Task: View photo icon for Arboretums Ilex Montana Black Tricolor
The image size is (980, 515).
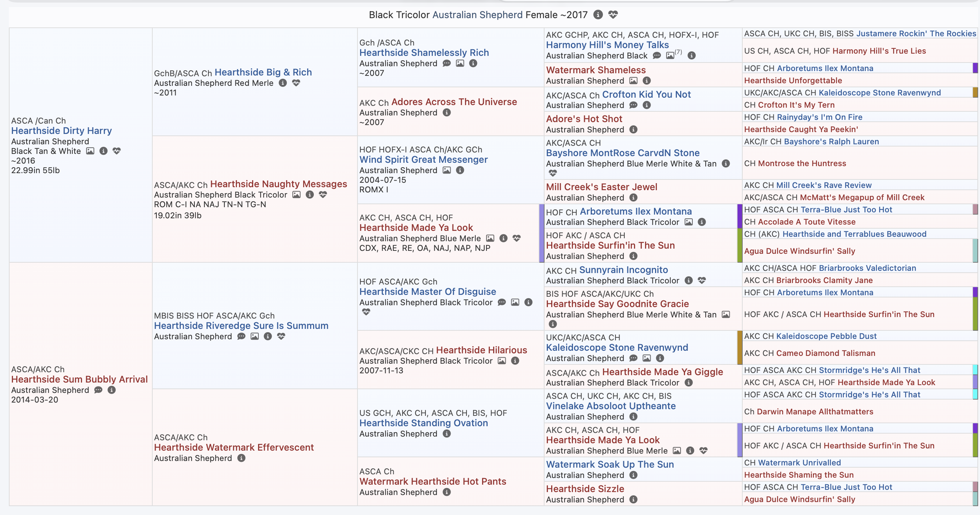Action: click(689, 222)
